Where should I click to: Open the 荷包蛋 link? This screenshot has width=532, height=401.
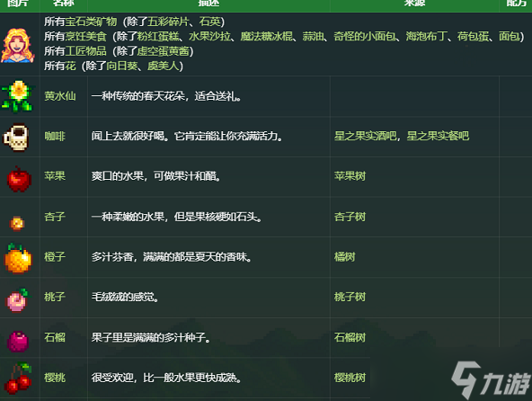473,36
